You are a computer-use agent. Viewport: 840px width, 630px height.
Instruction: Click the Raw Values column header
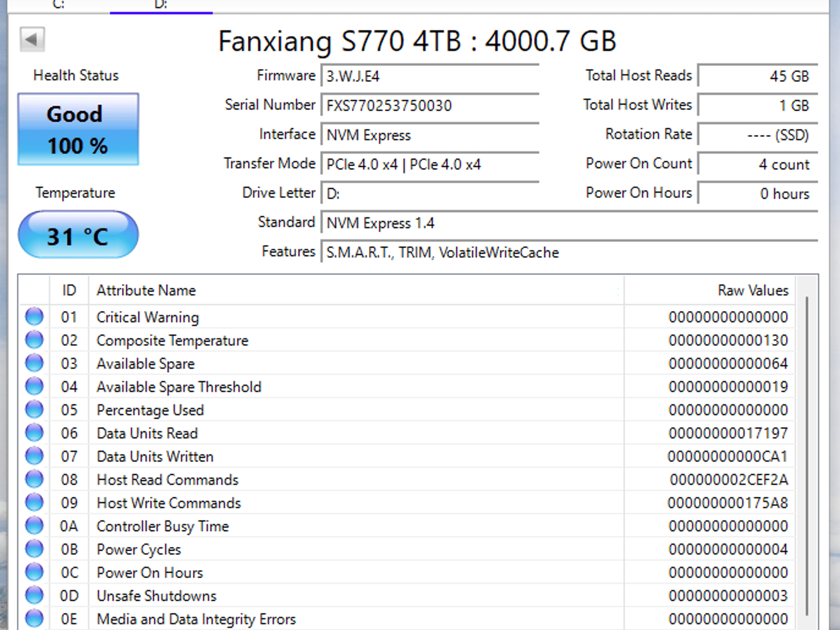tap(710, 290)
